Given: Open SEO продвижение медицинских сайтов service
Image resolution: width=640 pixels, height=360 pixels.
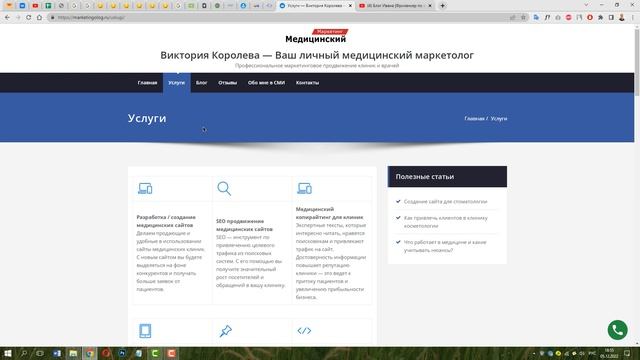Looking at the screenshot, I should [244, 225].
